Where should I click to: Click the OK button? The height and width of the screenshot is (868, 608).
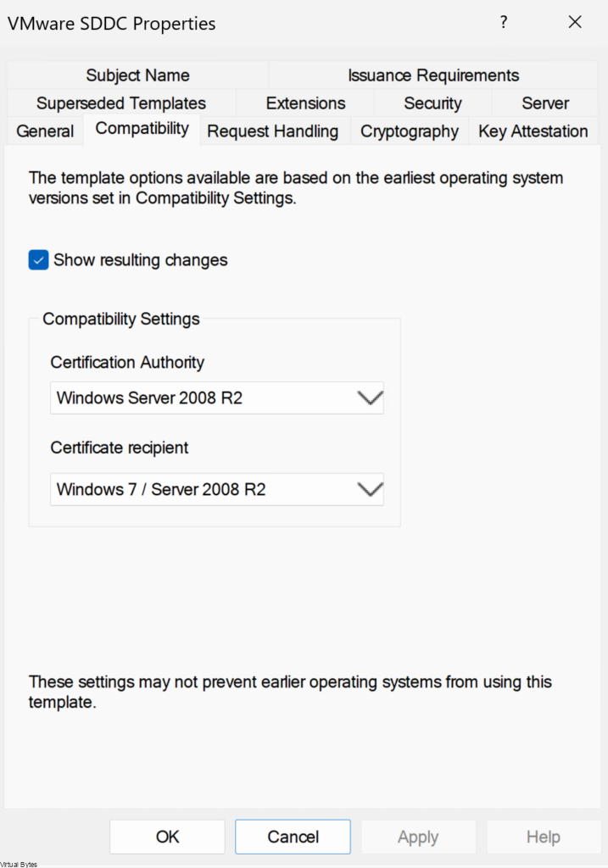pos(167,837)
